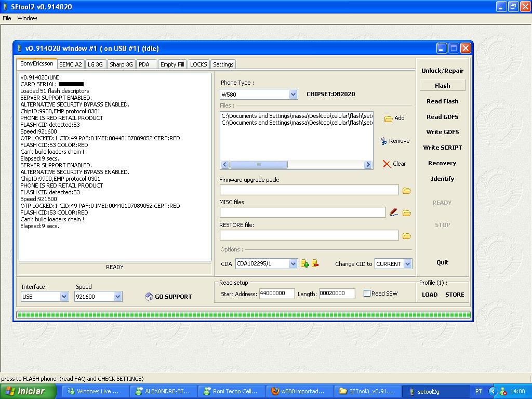Click the add CDA green plus icon

click(x=304, y=263)
